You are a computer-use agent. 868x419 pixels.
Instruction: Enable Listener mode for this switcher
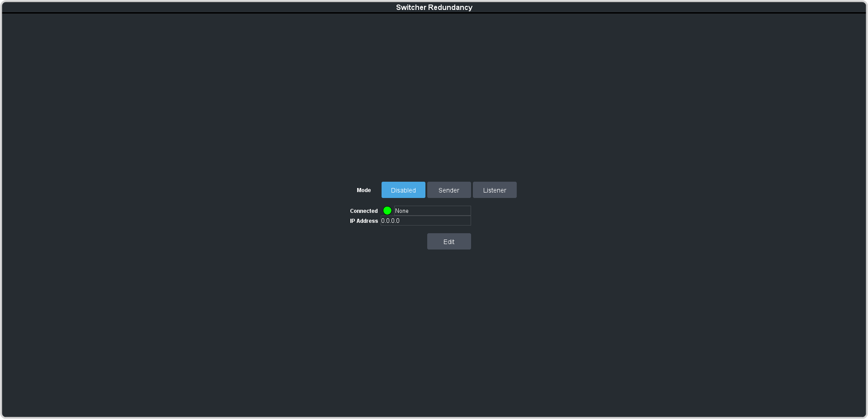click(495, 190)
